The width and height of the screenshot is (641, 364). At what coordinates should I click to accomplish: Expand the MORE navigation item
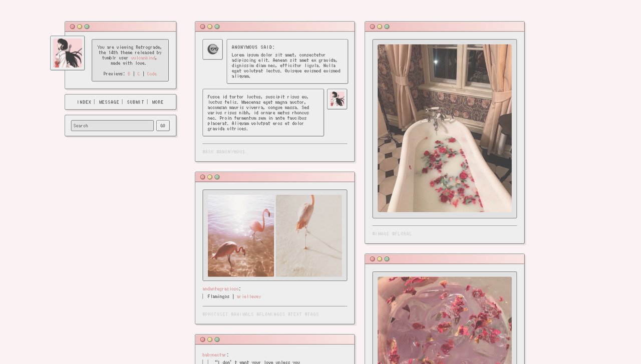point(158,102)
